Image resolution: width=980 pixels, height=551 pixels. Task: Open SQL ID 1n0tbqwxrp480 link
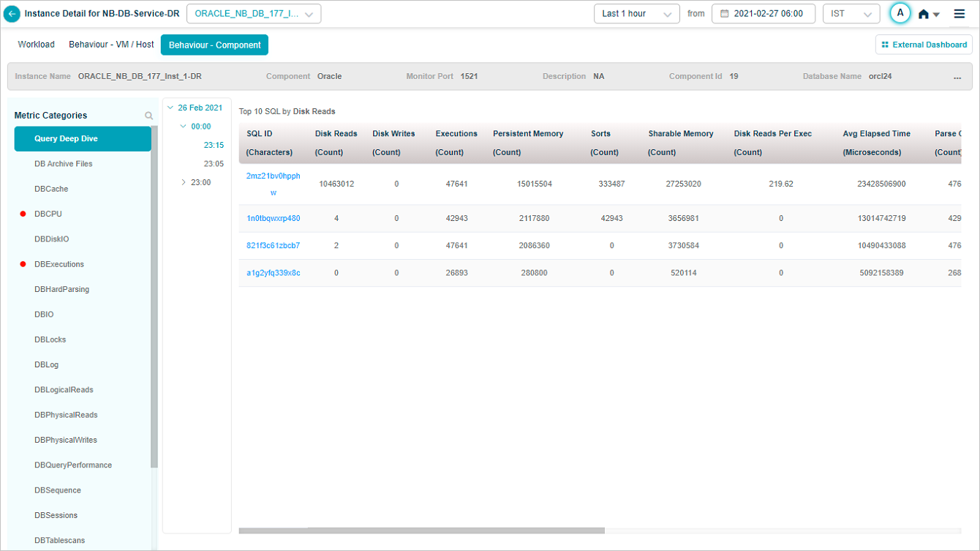[273, 219]
